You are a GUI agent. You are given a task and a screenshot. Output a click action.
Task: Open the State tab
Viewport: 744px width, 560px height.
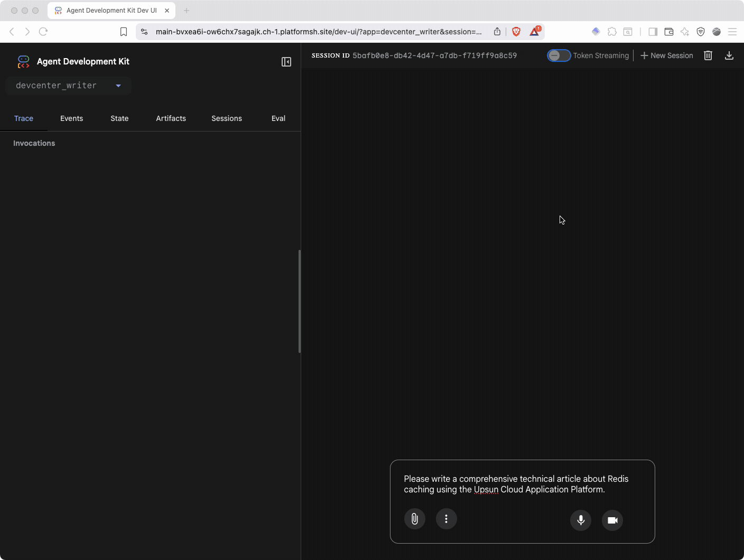[x=119, y=118]
